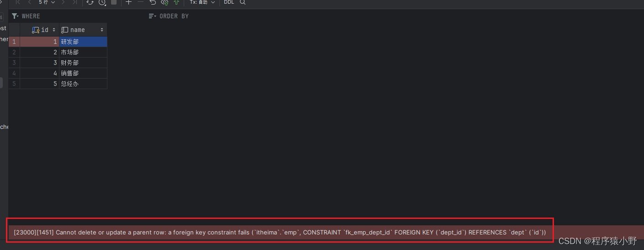Expand the ORDER BY sort options
This screenshot has width=644, height=250.
169,16
